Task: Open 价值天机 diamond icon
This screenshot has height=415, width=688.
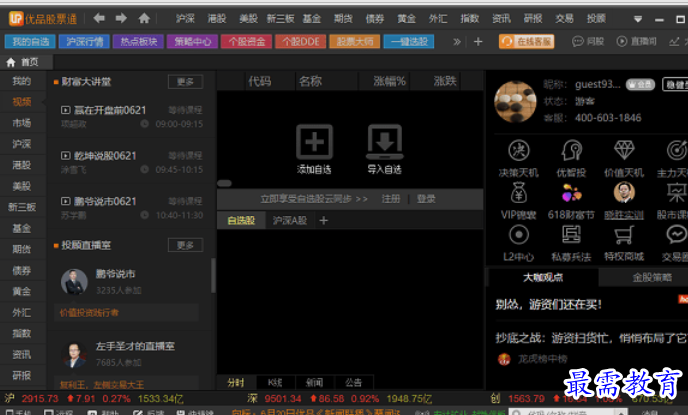Action: (624, 150)
